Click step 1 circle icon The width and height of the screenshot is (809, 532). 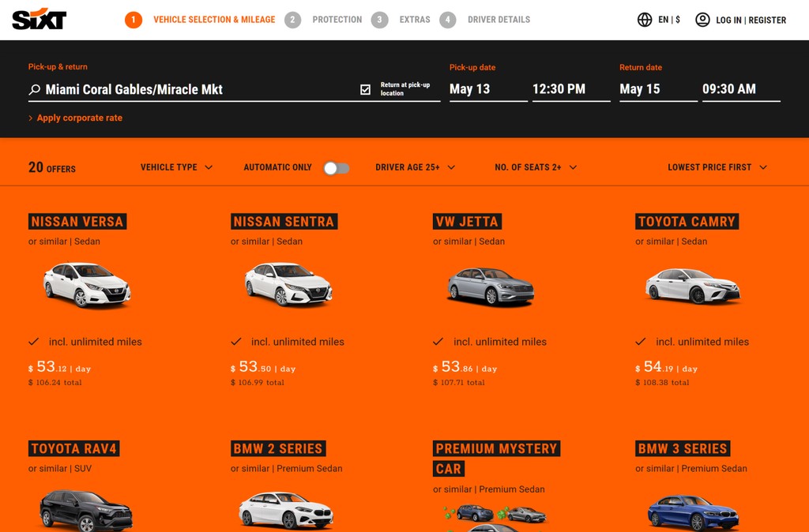pos(133,20)
